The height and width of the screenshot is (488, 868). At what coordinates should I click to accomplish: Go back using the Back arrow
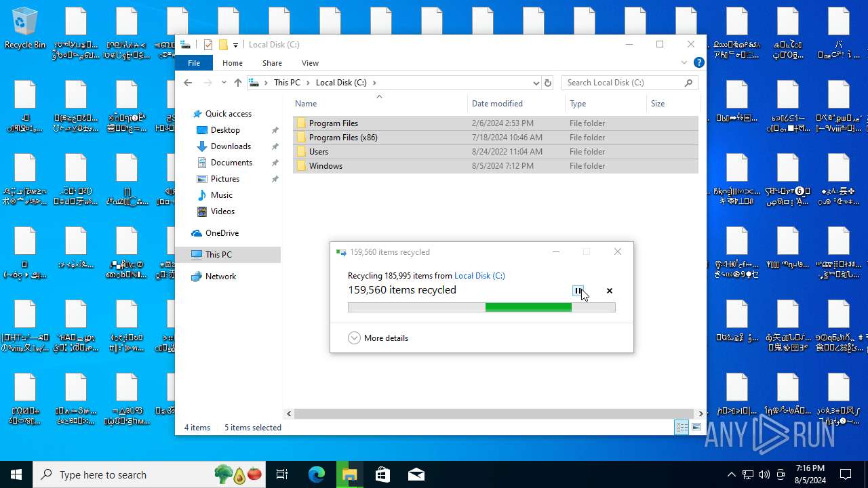(x=188, y=83)
